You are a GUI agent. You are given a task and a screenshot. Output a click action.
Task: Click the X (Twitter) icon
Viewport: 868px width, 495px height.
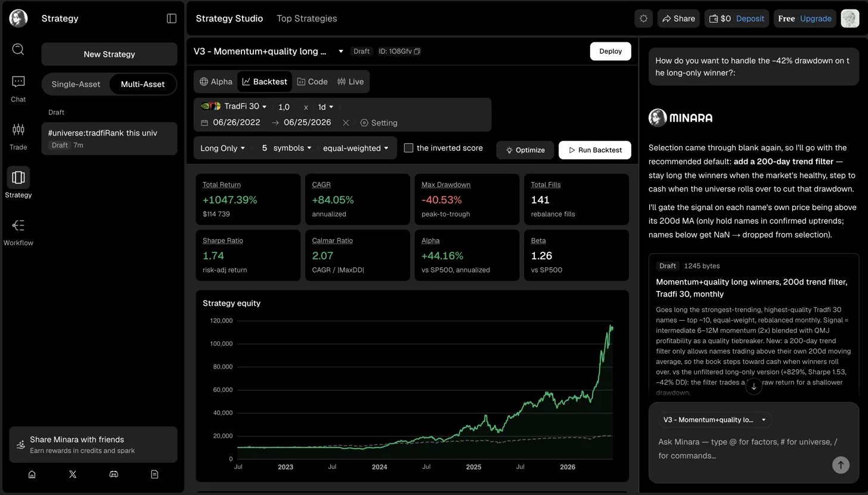73,474
